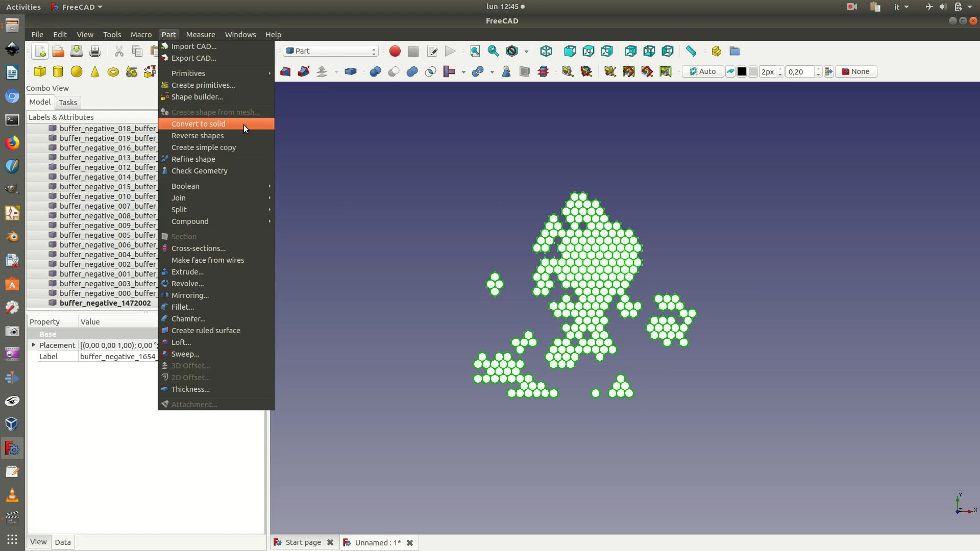980x551 pixels.
Task: Toggle construction mode icon
Action: tap(730, 71)
